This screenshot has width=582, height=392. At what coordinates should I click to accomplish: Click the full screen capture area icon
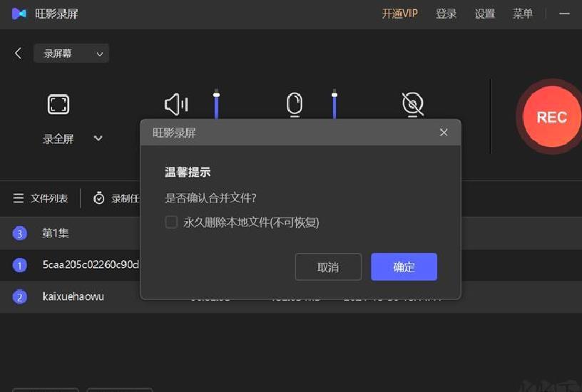point(58,104)
